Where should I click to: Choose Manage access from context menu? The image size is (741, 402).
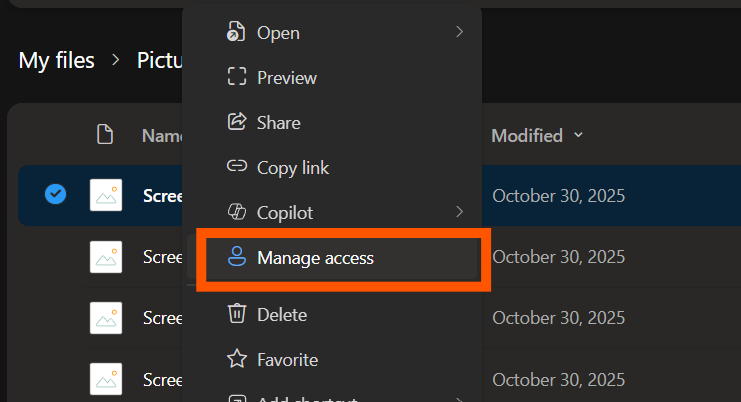click(x=315, y=258)
